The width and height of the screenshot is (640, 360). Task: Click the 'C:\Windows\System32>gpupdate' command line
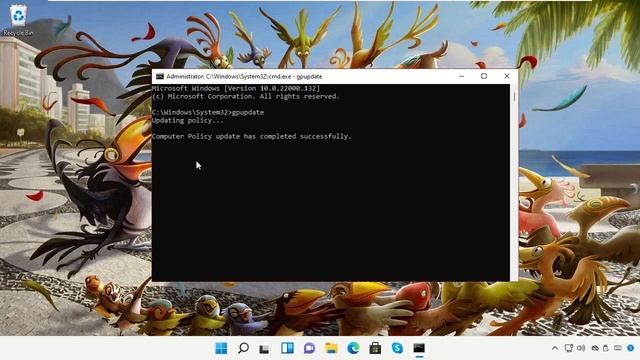point(208,112)
